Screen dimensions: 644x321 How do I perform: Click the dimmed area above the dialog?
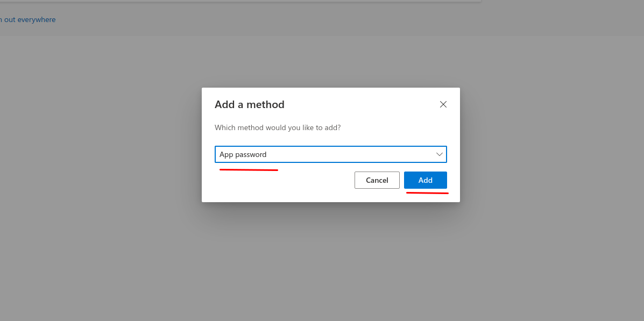pos(330,59)
